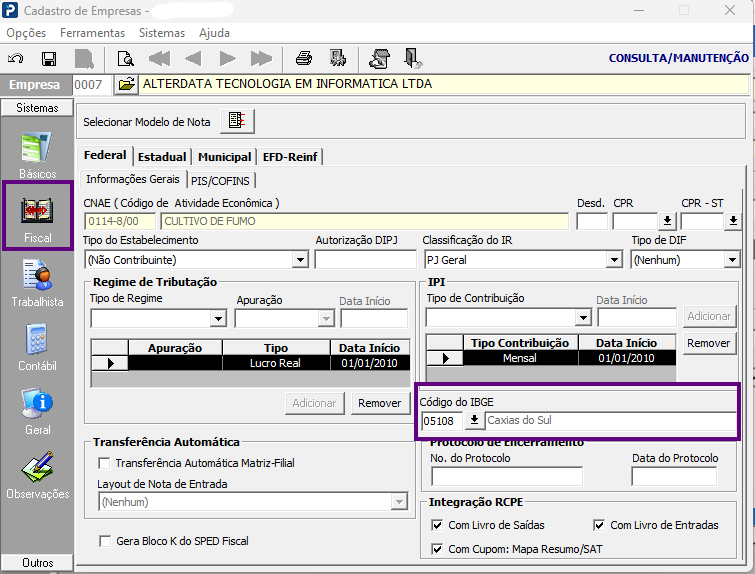Click the Selecionar Modelo de Nota icon button
Viewport: 755px width, 574px height.
tap(237, 121)
